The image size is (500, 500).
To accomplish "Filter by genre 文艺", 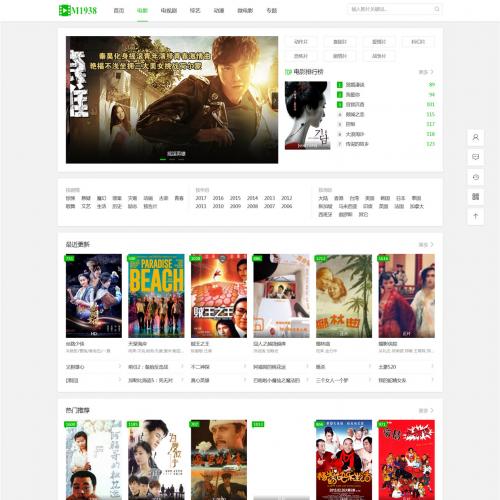I will tap(86, 206).
